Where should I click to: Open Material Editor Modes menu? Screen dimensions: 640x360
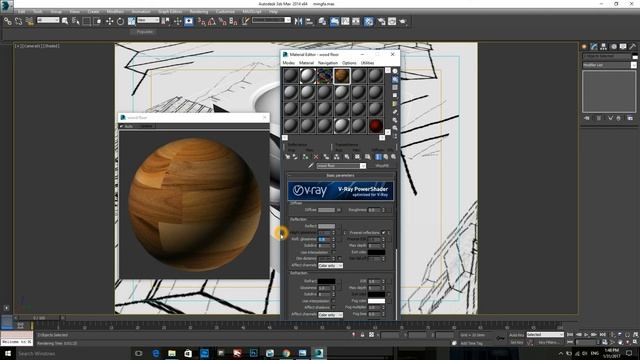click(x=289, y=63)
